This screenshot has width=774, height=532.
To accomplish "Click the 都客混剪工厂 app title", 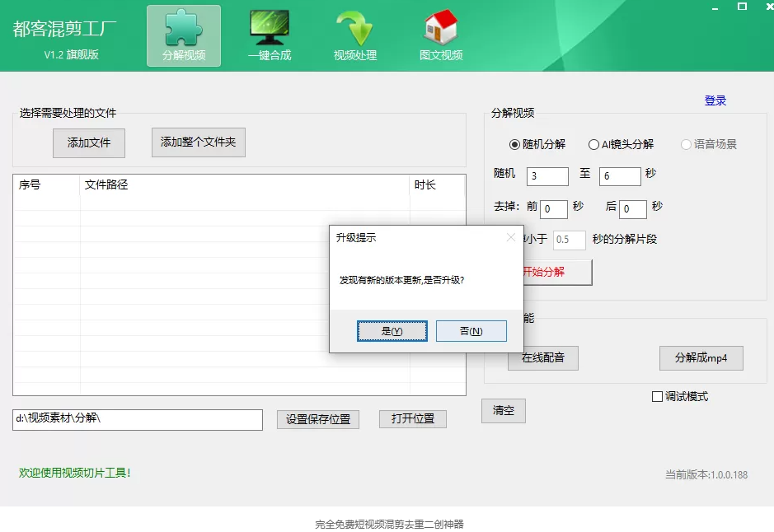I will point(64,29).
